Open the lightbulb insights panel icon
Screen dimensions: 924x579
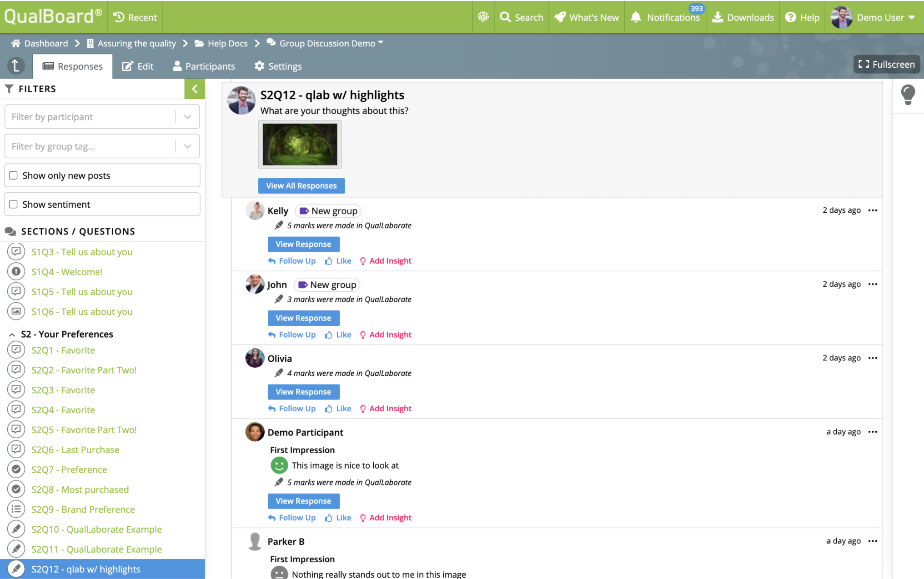coord(908,95)
